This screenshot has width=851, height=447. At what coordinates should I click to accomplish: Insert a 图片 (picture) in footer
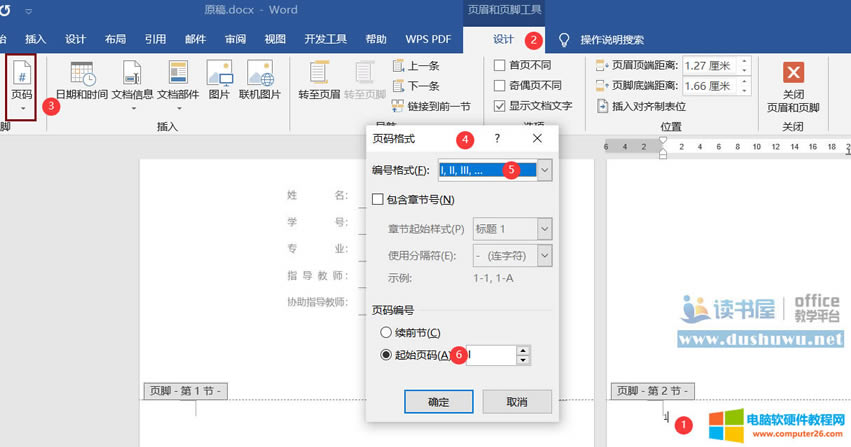(x=219, y=80)
